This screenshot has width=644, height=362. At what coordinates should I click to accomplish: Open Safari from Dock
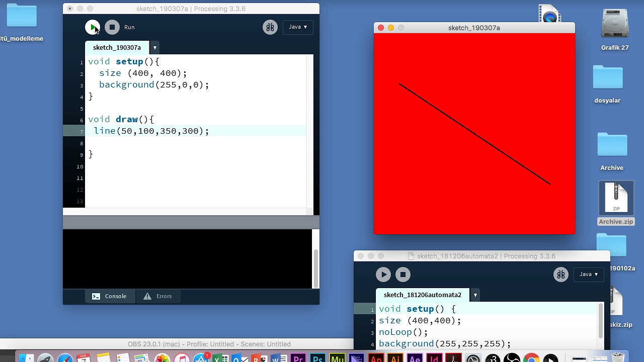(x=65, y=357)
